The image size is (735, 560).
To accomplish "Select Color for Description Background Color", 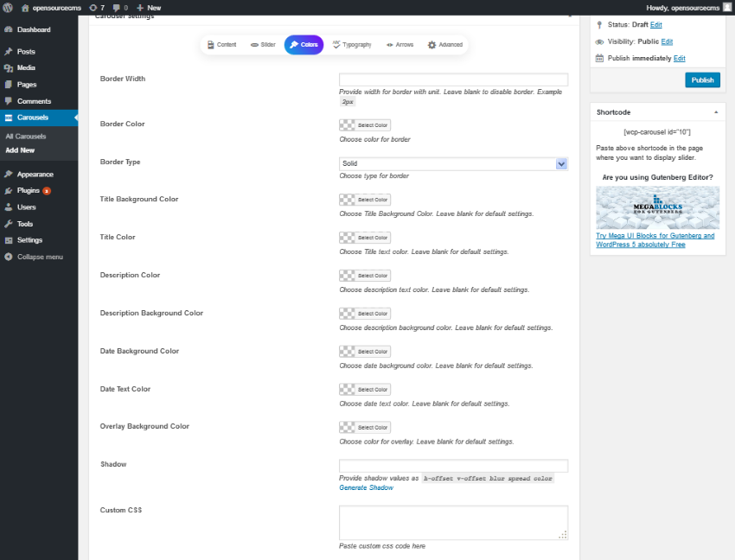I will click(365, 314).
